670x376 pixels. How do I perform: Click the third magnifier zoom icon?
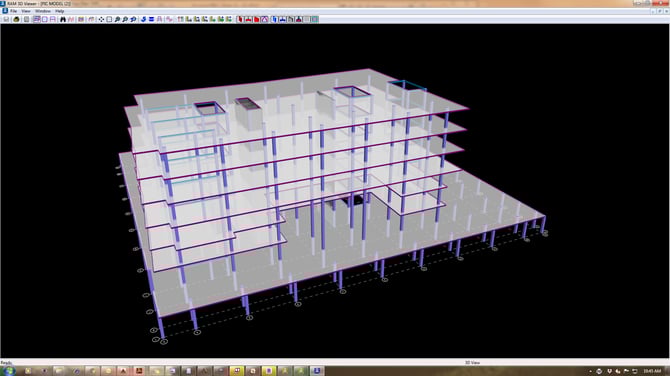point(133,19)
